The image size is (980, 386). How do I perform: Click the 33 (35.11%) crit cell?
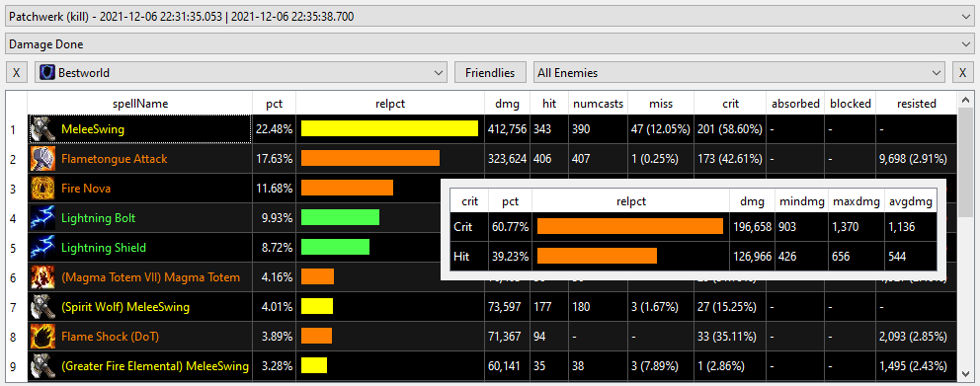point(730,336)
